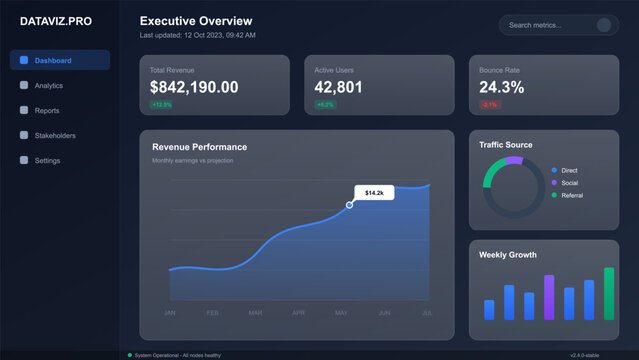
Task: Click the green system status dot
Action: click(130, 355)
